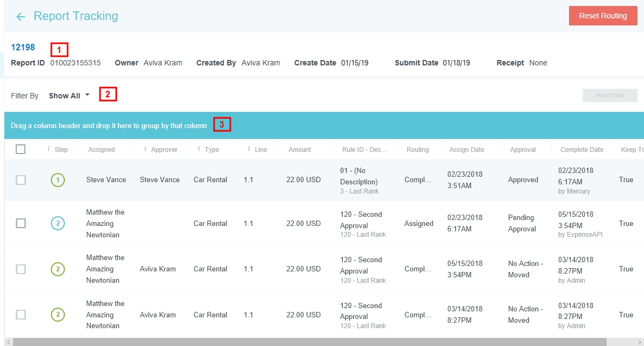Click the step 1 circle for Steve Vance
This screenshot has width=644, height=346.
(x=58, y=180)
